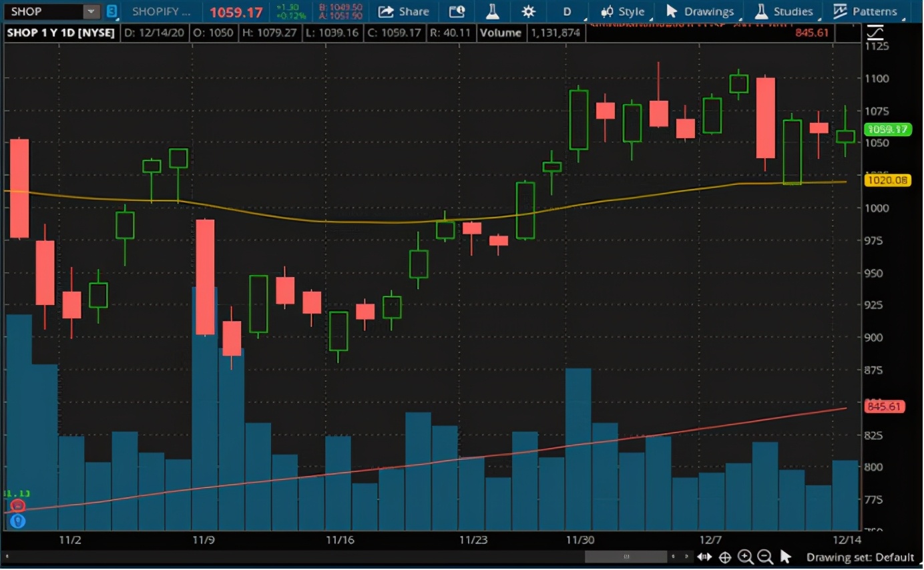Toggle chart axis scale icon at top right
This screenshot has height=570, width=924.
pos(875,32)
